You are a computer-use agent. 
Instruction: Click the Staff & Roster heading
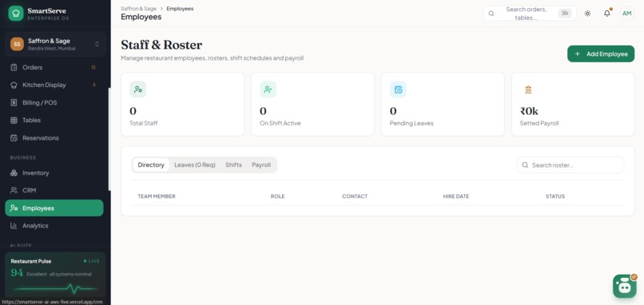pyautogui.click(x=161, y=45)
